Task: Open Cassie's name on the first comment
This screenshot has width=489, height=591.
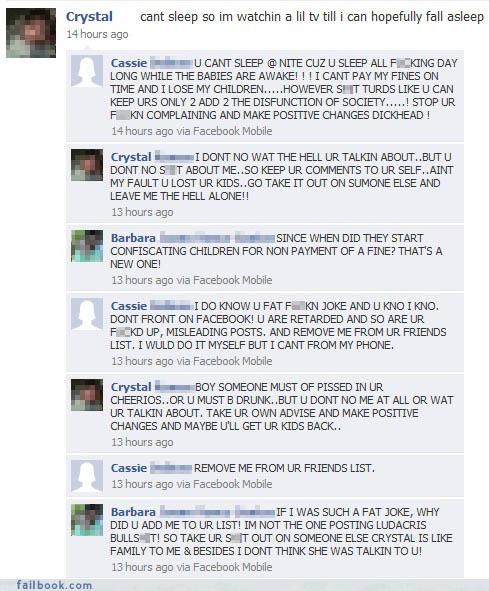Action: 129,63
